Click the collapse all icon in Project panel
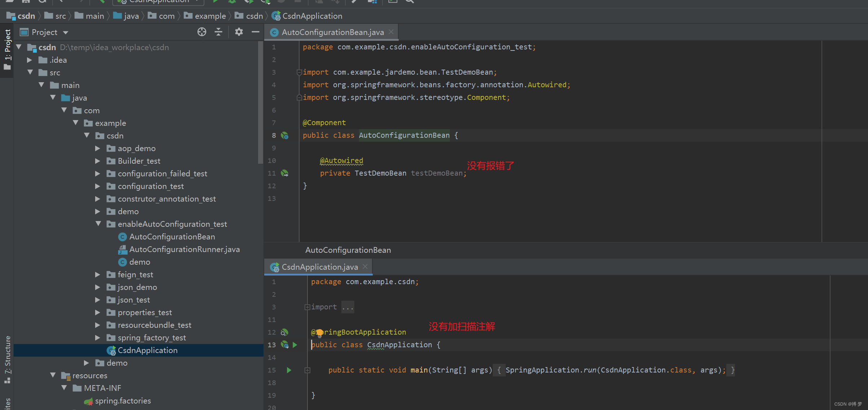868x410 pixels. (x=218, y=32)
